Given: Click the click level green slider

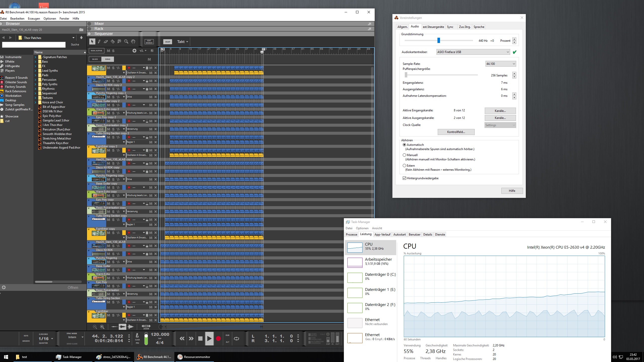Looking at the screenshot, I should (x=146, y=339).
